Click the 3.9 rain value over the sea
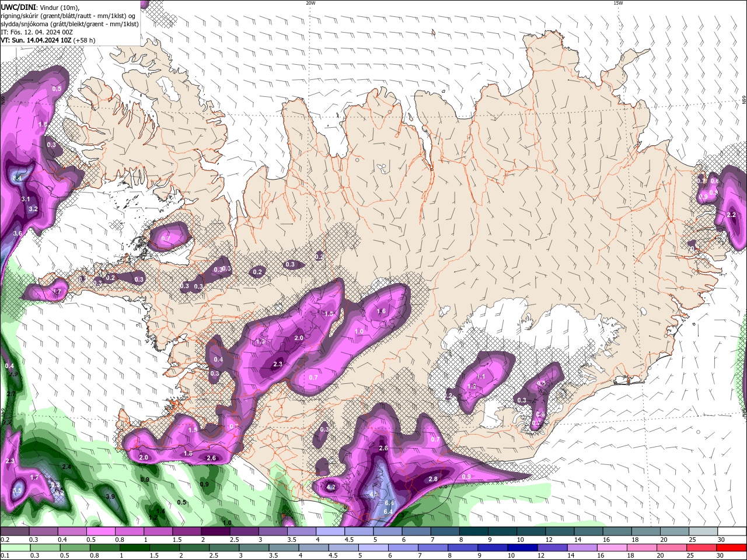The width and height of the screenshot is (747, 560). [110, 496]
